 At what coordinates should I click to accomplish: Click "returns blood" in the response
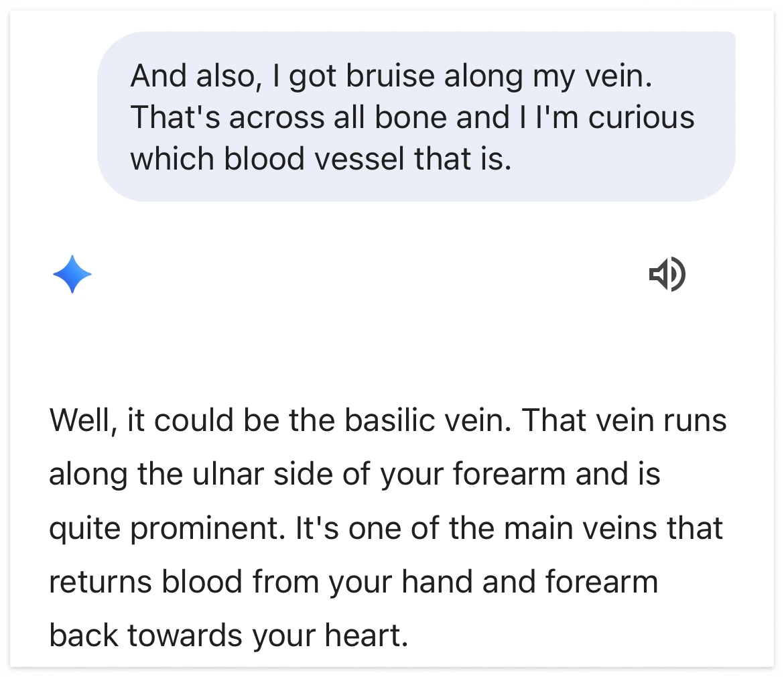click(x=145, y=582)
